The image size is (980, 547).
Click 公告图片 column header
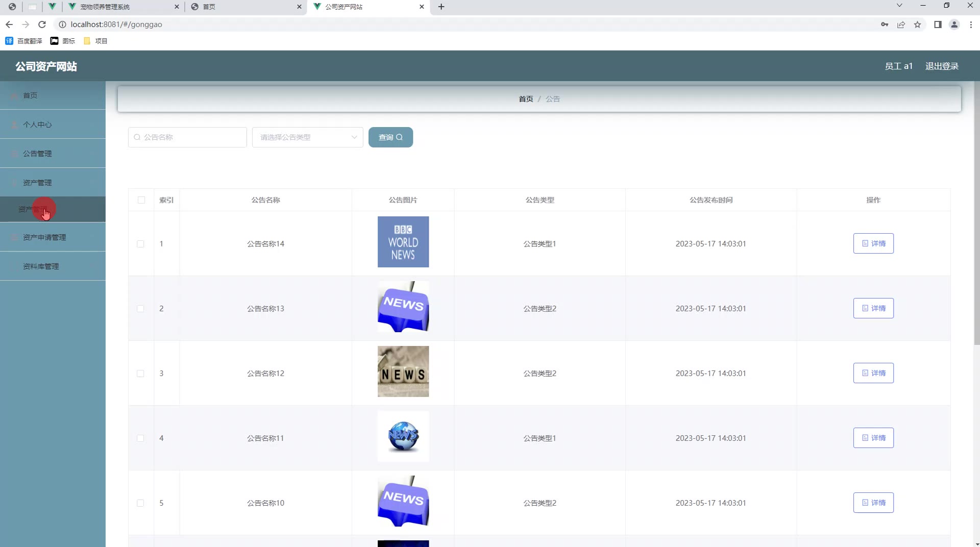coord(403,200)
